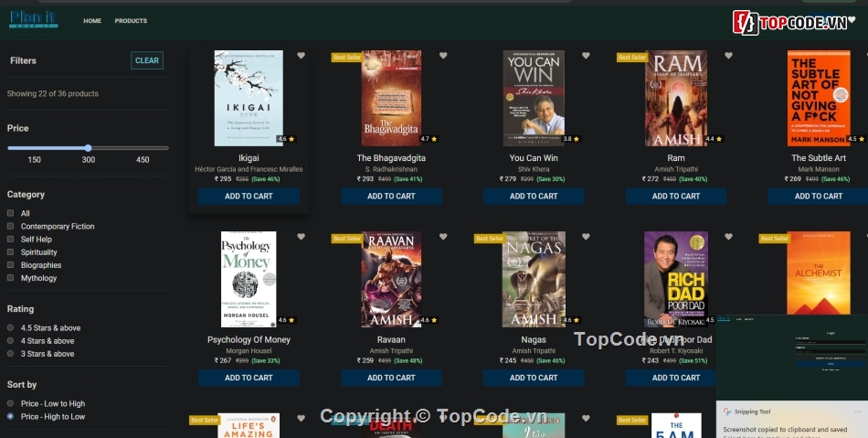The height and width of the screenshot is (438, 868).
Task: Heart the Nagas book card
Action: [x=586, y=237]
